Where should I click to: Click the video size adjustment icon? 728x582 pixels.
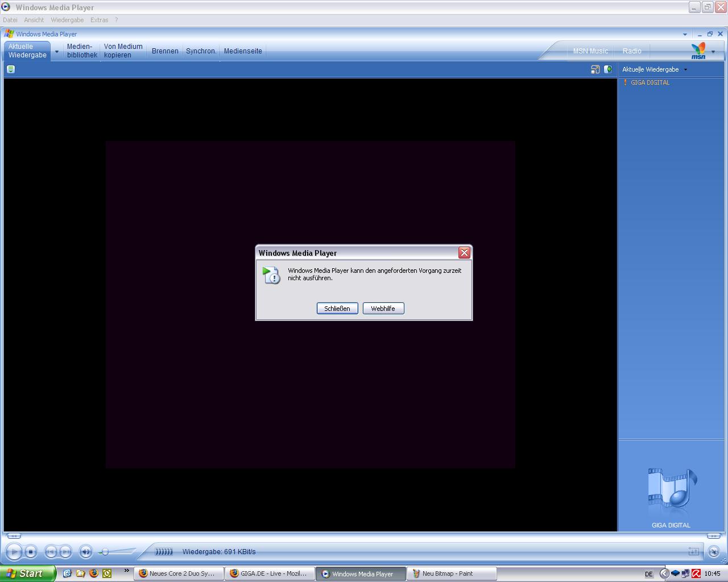[595, 69]
